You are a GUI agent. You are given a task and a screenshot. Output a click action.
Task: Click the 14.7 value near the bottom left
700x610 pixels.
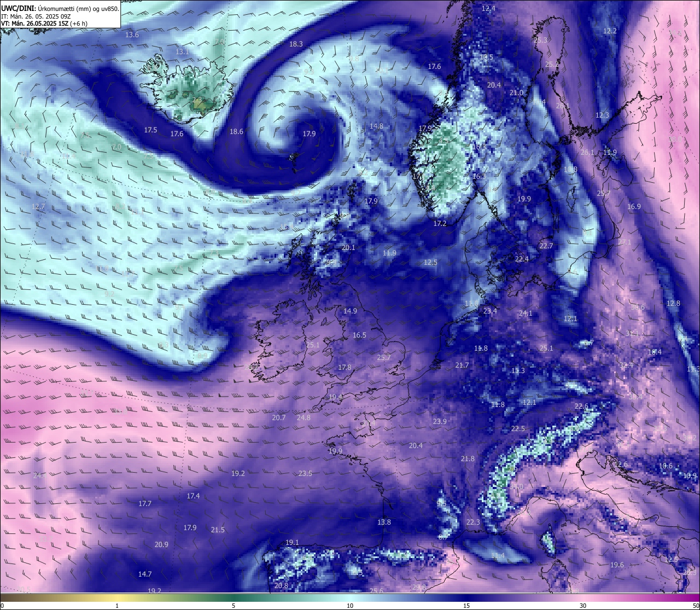[x=144, y=574]
